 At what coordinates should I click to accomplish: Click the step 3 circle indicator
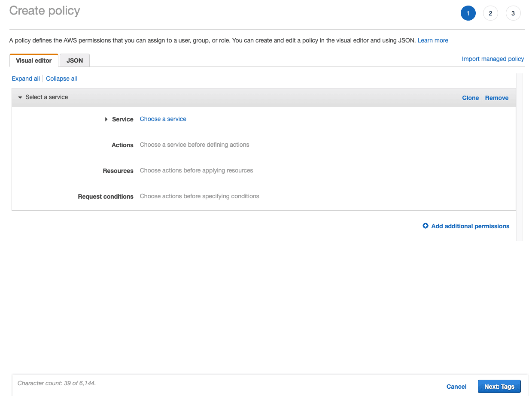tap(513, 13)
